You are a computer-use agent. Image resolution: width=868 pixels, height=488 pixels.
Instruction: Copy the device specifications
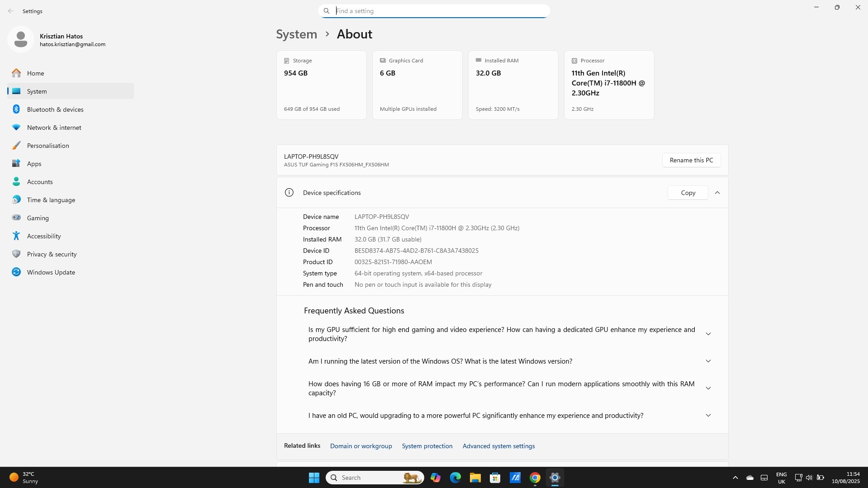[688, 193]
